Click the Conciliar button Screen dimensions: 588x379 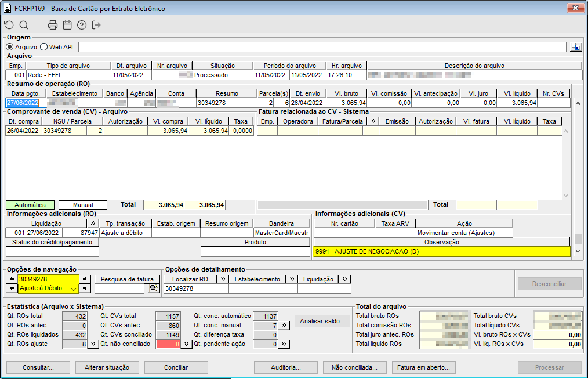click(176, 367)
